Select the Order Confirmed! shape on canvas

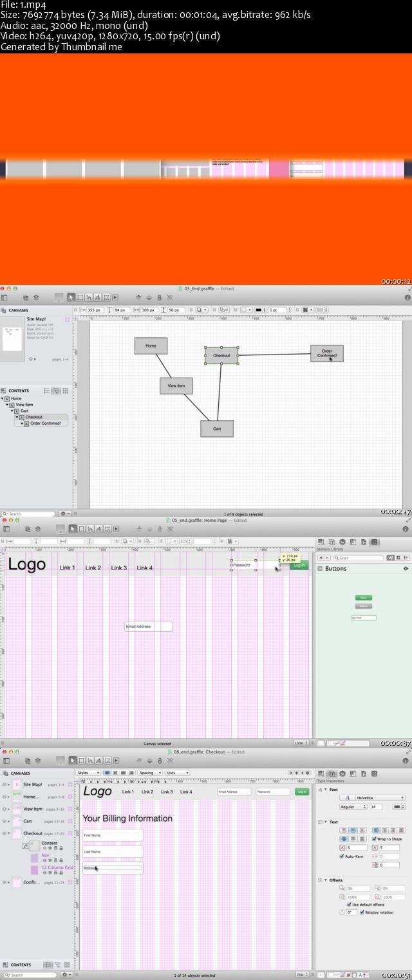tap(327, 353)
